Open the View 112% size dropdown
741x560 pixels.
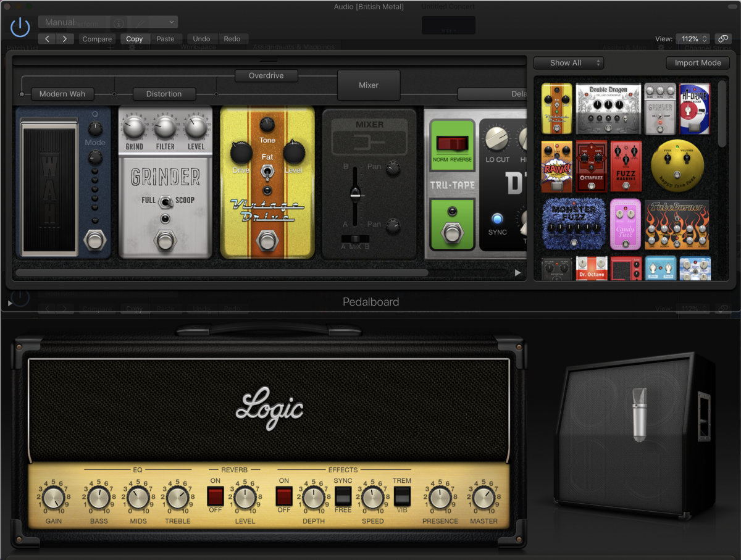tap(692, 38)
